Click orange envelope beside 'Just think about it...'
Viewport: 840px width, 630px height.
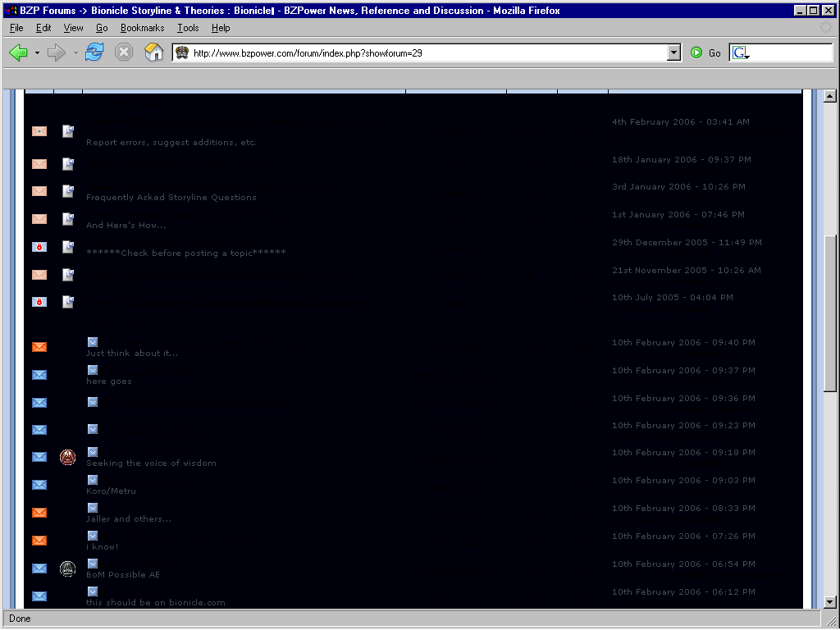pos(39,347)
